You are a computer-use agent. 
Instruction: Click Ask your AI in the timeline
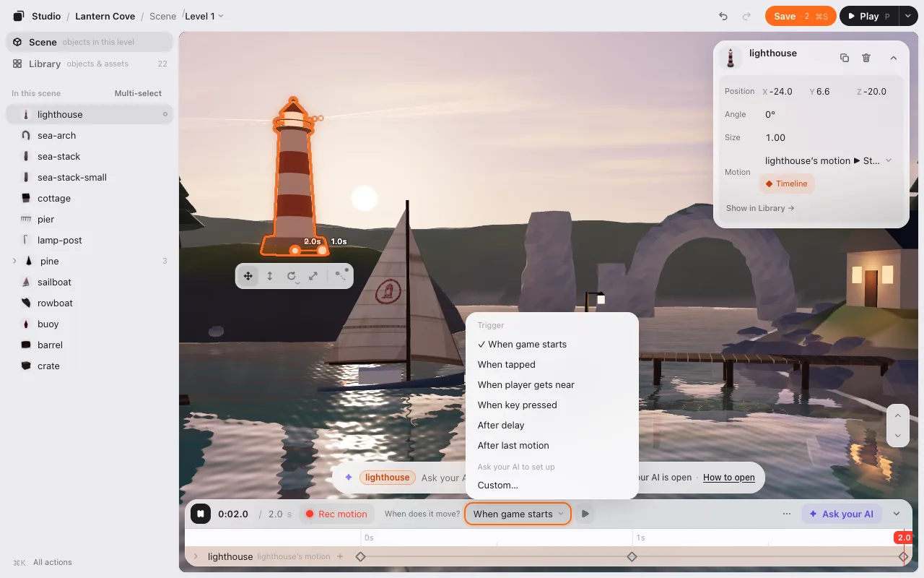[841, 514]
